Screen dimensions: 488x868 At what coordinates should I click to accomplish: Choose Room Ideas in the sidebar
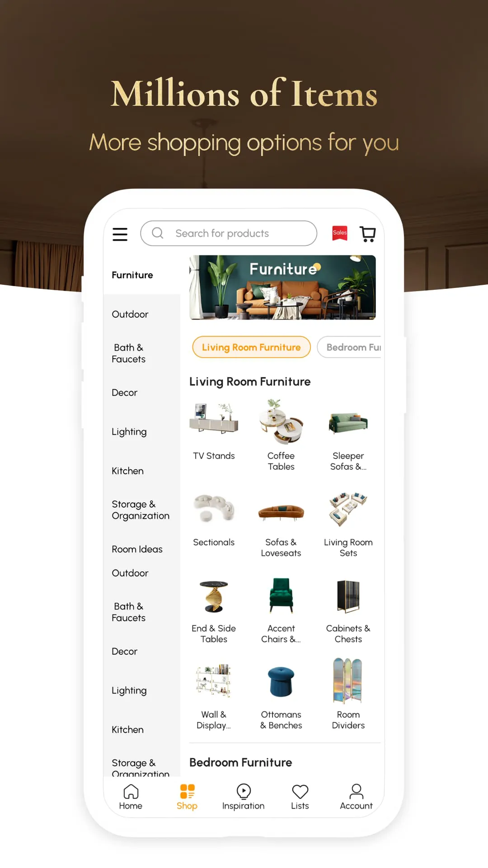[137, 549]
